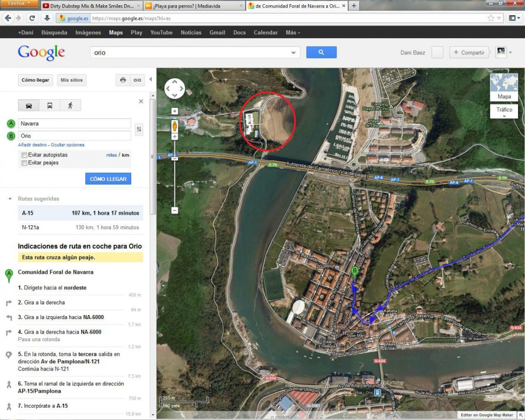Zoom in with the map plus button

pyautogui.click(x=174, y=136)
